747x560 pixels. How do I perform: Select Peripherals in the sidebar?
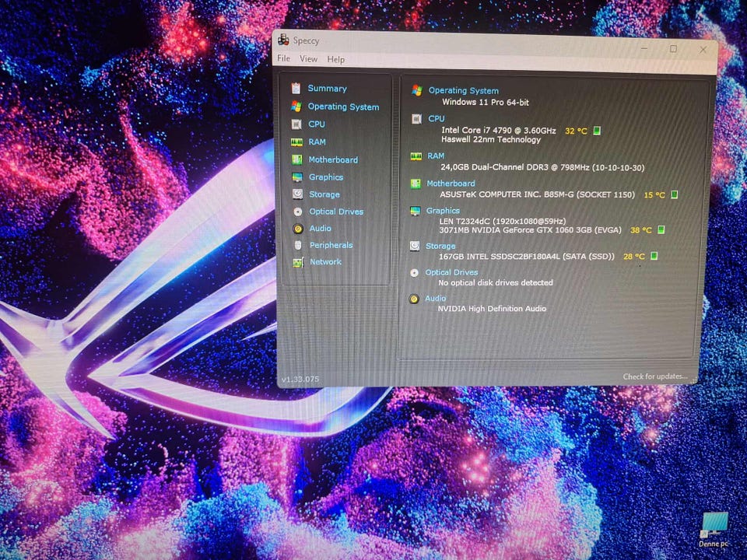(x=331, y=245)
